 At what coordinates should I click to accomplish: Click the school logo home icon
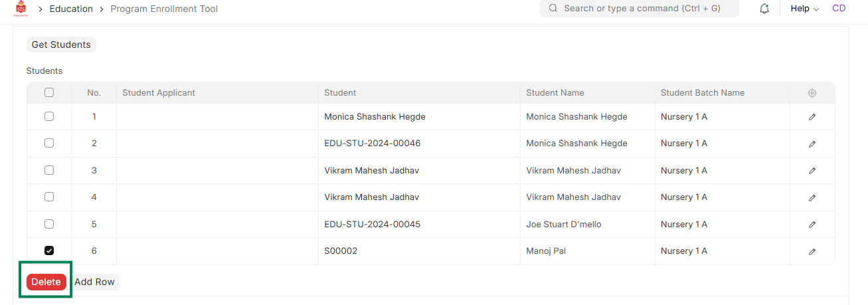coord(21,9)
